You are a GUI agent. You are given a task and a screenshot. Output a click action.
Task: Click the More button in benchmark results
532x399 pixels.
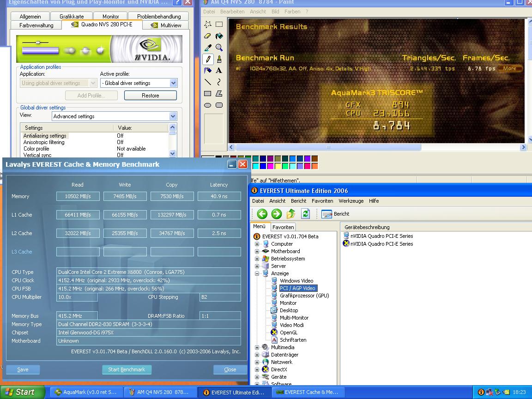(510, 68)
